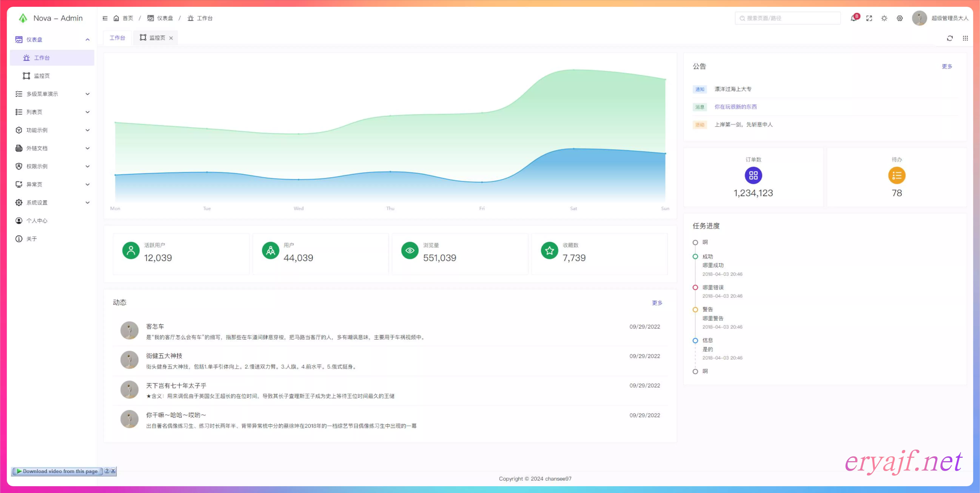Toggle light/dark theme sun icon
Viewport: 980px width, 493px height.
(x=884, y=18)
